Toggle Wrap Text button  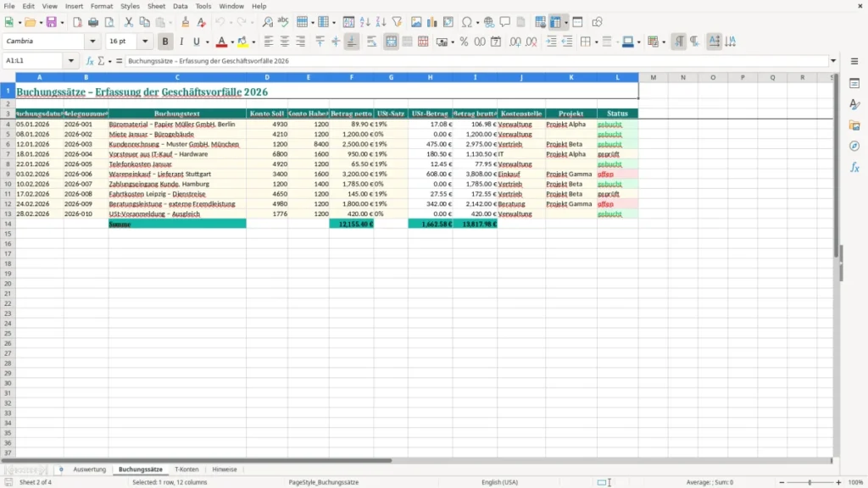point(371,42)
